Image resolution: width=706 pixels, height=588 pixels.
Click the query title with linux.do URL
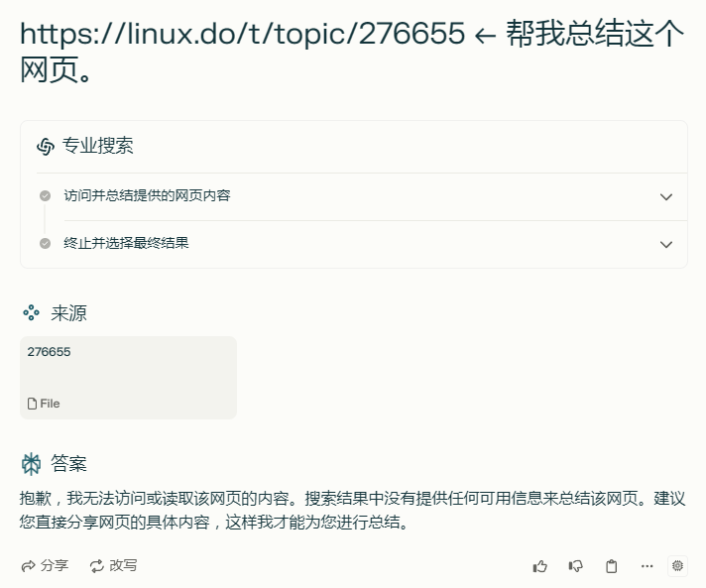click(352, 52)
